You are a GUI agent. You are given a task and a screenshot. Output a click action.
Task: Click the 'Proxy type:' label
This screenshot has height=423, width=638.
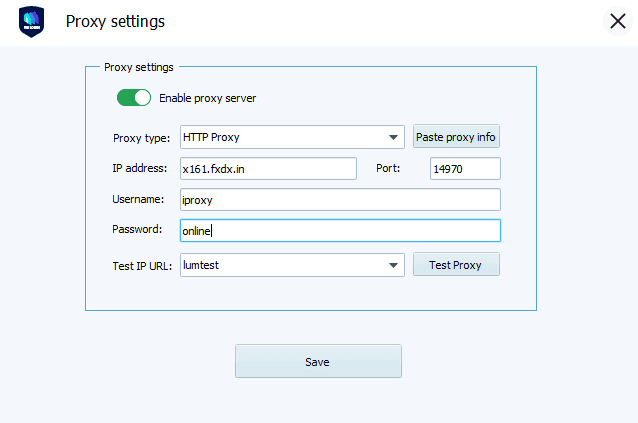click(141, 138)
